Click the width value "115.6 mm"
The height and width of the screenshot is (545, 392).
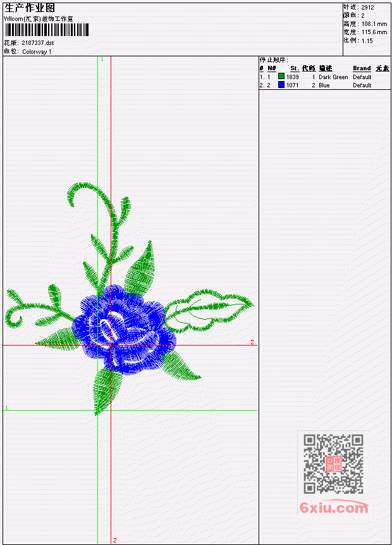coord(374,32)
